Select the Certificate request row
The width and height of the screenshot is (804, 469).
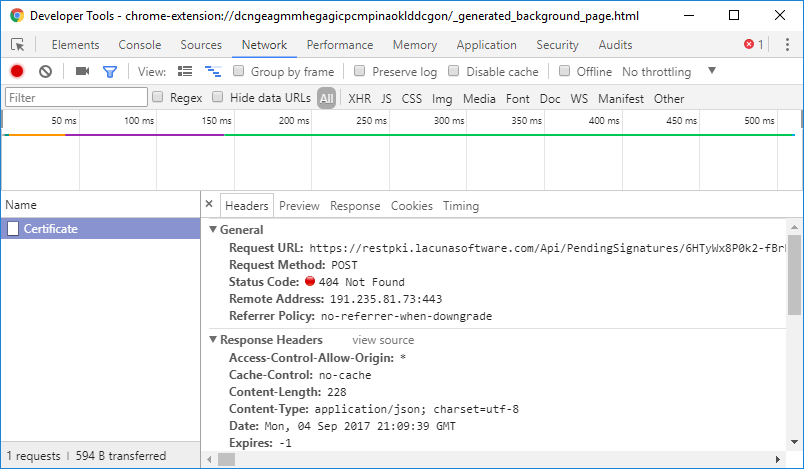pyautogui.click(x=100, y=229)
